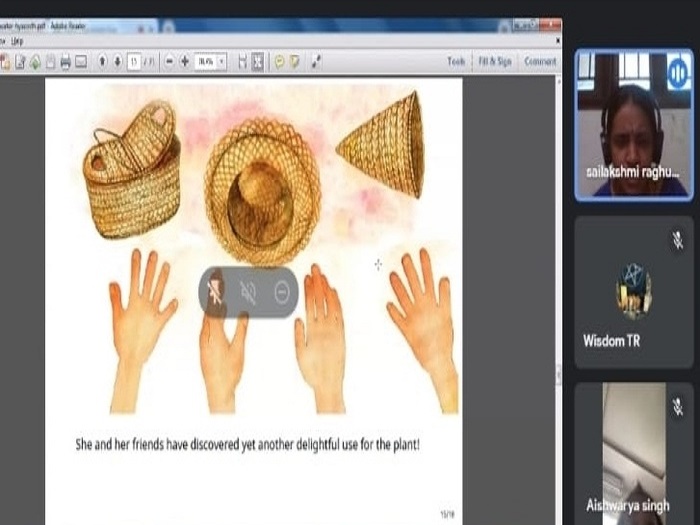Zoom in using the plus button
This screenshot has height=525, width=700.
click(x=185, y=61)
